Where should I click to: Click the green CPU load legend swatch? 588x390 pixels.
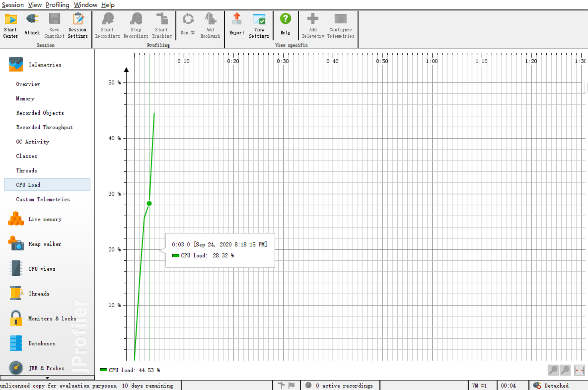coord(103,370)
